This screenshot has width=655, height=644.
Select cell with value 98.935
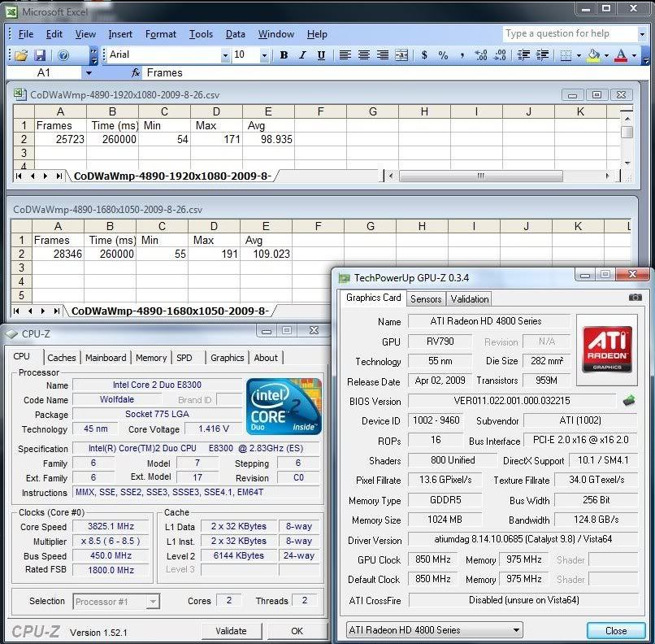point(269,140)
